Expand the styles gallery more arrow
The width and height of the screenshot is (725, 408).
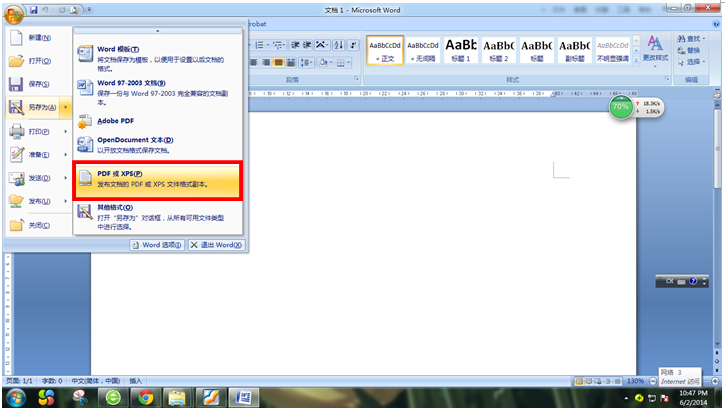point(636,60)
